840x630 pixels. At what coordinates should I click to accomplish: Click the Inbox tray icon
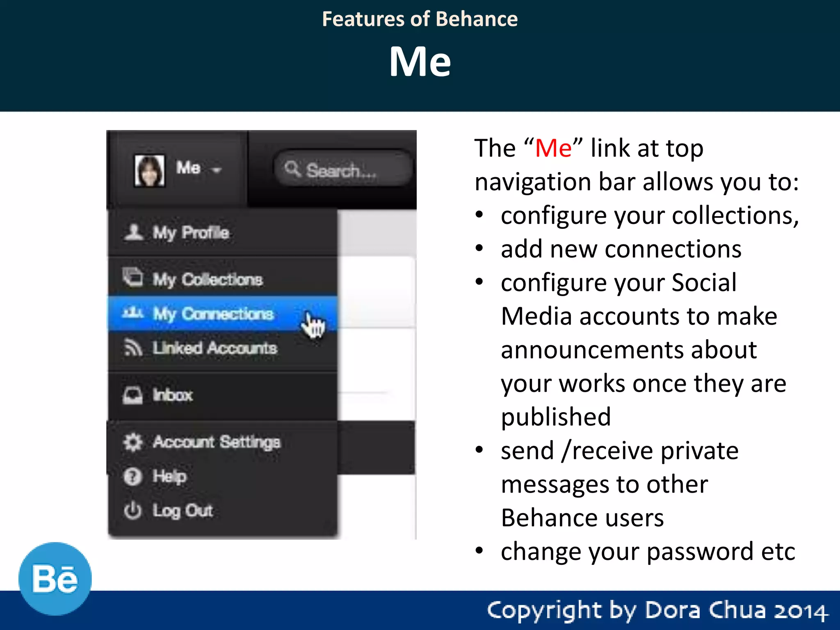pos(132,395)
